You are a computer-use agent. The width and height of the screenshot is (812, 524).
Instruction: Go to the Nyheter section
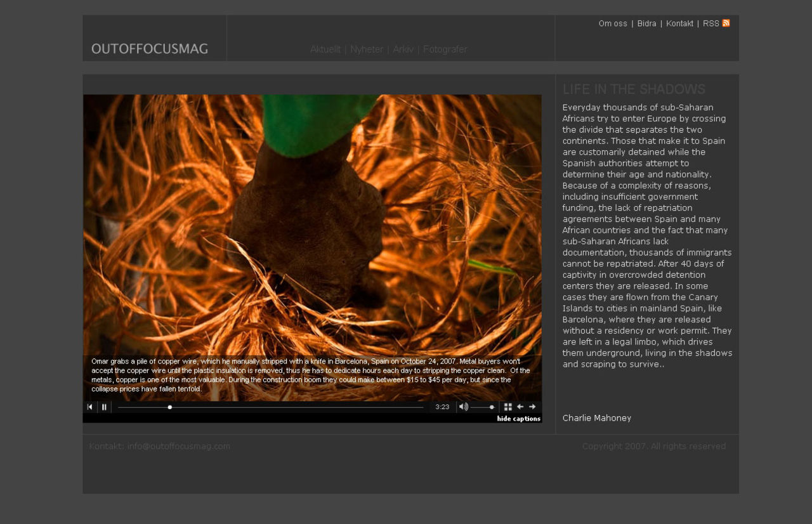click(x=367, y=49)
